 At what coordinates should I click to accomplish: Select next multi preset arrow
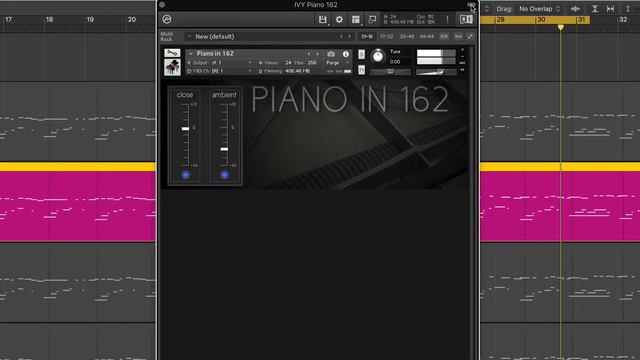[349, 36]
